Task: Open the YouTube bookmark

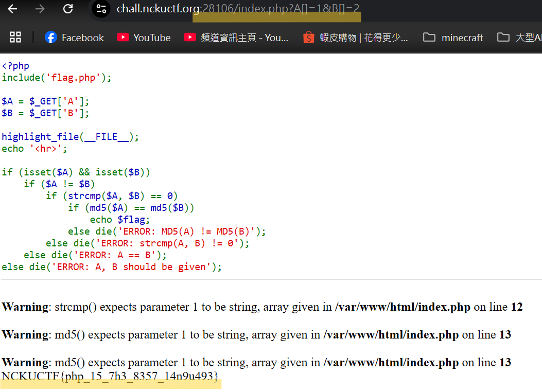Action: tap(153, 37)
